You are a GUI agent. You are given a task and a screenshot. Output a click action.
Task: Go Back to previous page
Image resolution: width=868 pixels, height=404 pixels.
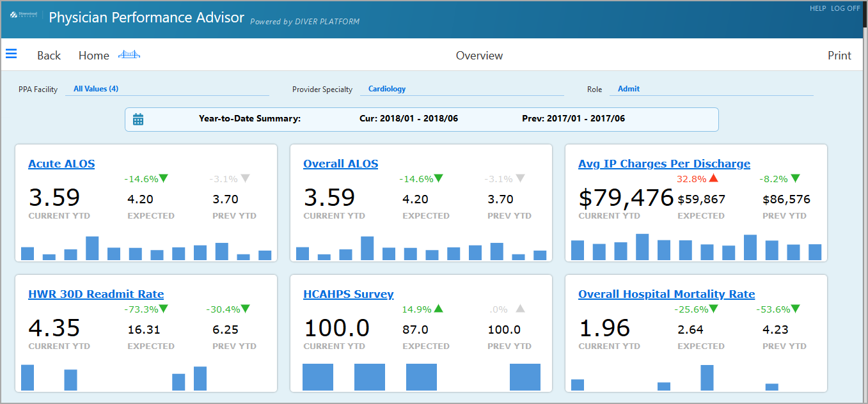coord(49,56)
